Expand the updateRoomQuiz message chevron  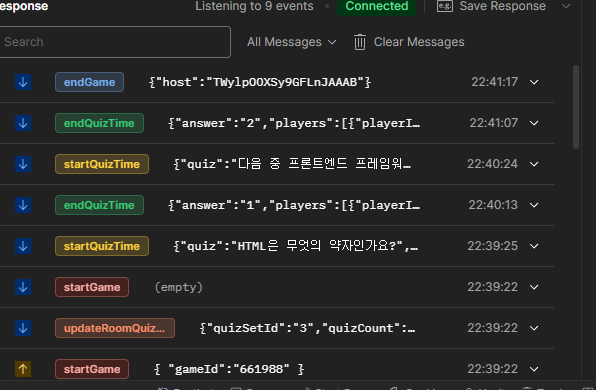[534, 328]
